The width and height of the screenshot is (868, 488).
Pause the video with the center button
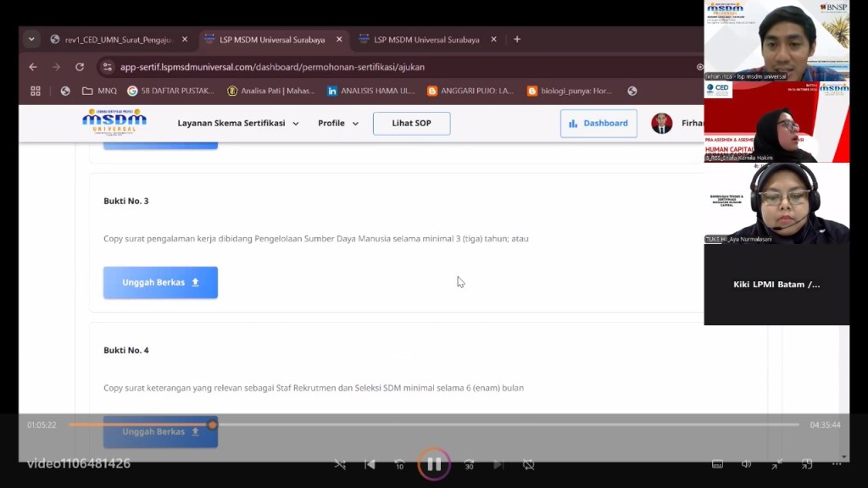[433, 464]
